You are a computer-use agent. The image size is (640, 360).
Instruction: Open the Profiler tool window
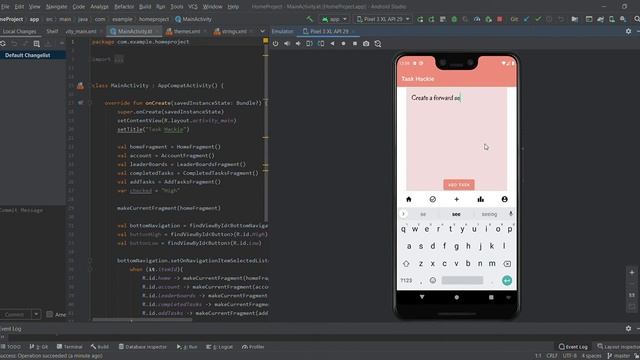[253, 347]
